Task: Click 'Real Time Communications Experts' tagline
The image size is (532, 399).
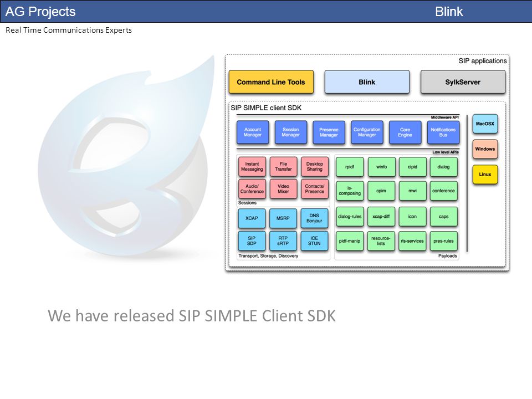Action: pyautogui.click(x=69, y=30)
